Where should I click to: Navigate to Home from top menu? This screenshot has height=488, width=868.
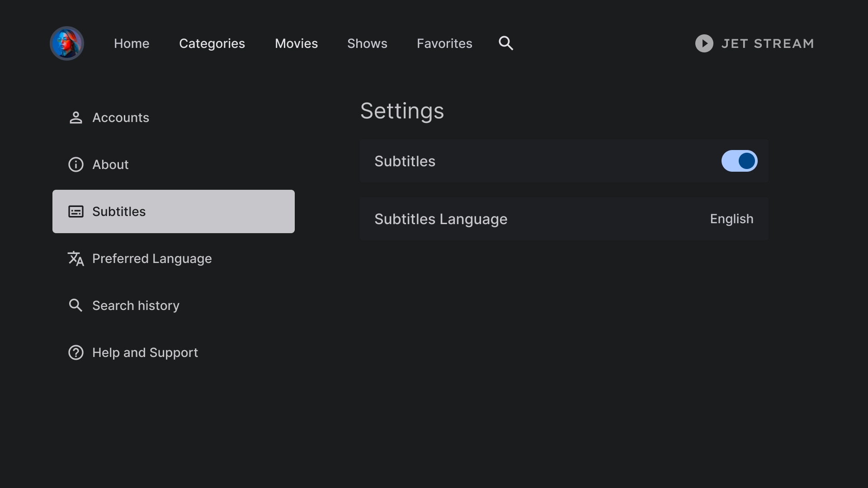[x=132, y=43]
